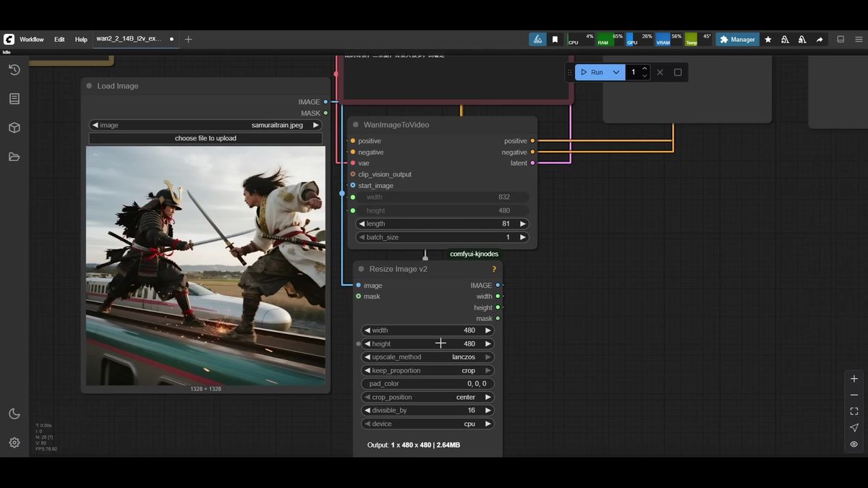Increase length value with right arrow
The width and height of the screenshot is (868, 488).
[x=522, y=223]
